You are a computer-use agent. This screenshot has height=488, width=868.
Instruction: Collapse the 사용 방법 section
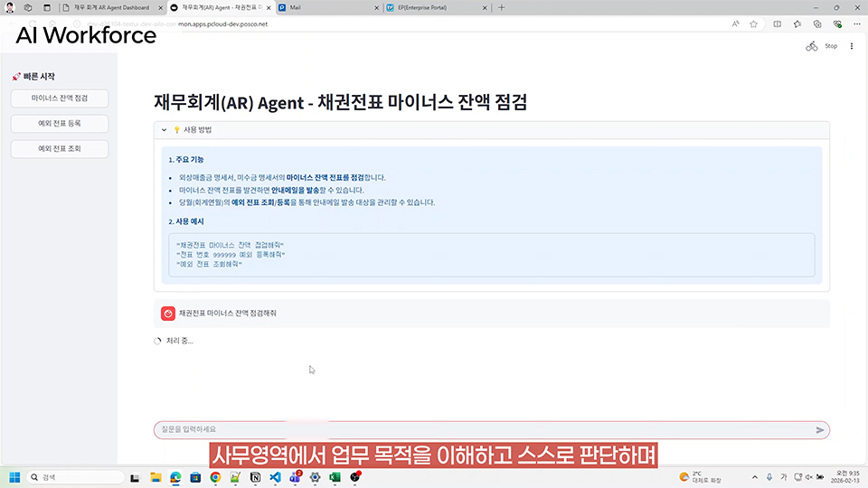coord(164,130)
